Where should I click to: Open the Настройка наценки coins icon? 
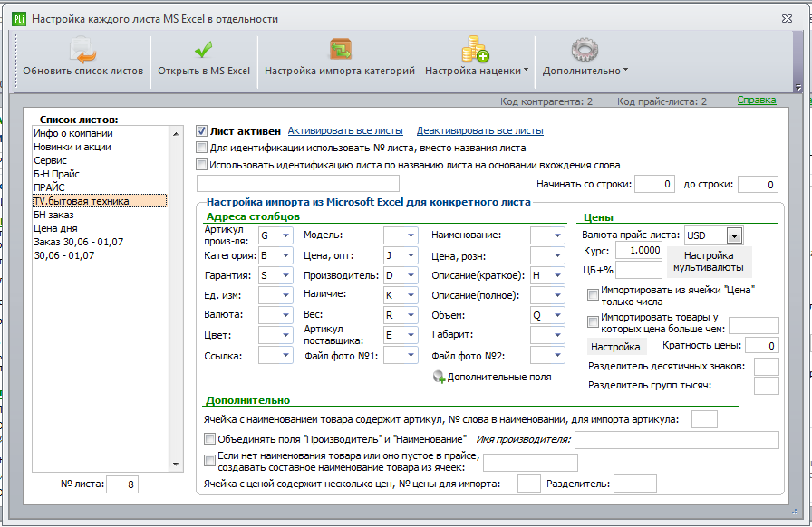coord(476,49)
